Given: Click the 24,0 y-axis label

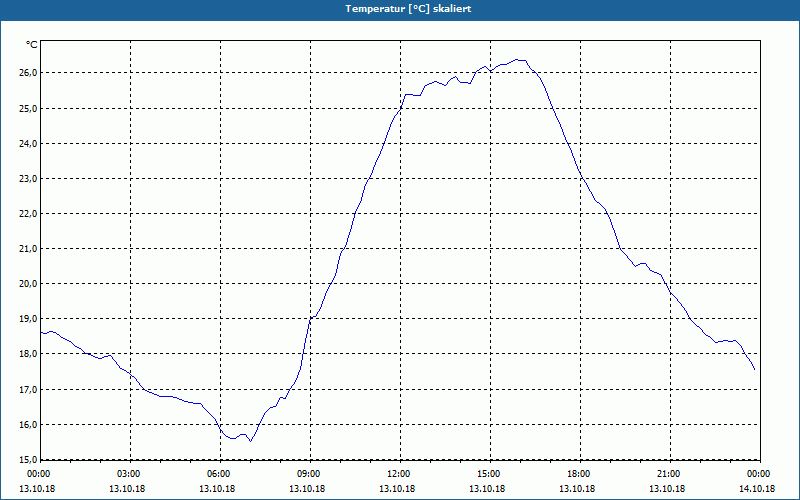Looking at the screenshot, I should click(28, 143).
